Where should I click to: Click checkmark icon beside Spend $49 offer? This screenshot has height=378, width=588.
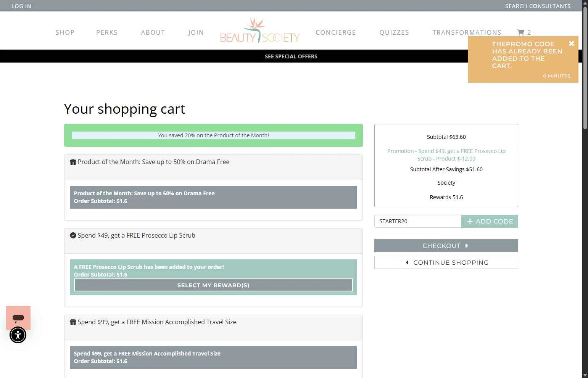73,235
